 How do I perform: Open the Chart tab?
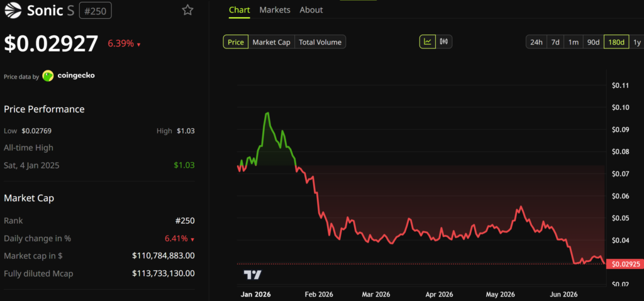[239, 10]
